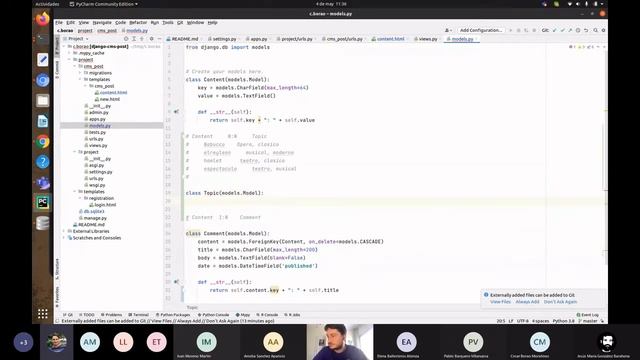The height and width of the screenshot is (360, 640).
Task: Open Firefox from the Ubuntu dock
Action: 43,19
